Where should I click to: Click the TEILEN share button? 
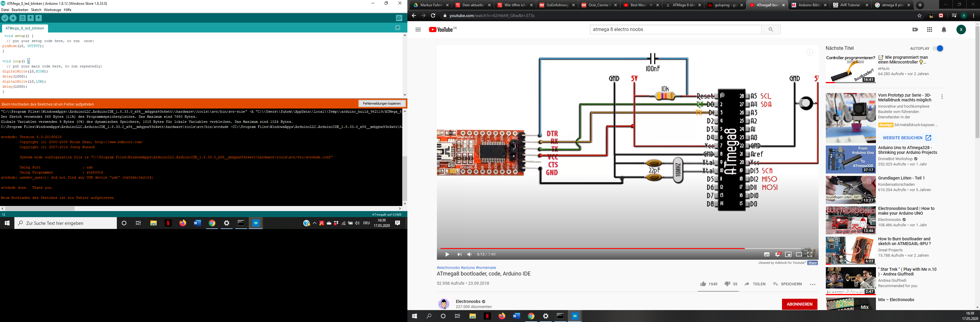point(755,284)
